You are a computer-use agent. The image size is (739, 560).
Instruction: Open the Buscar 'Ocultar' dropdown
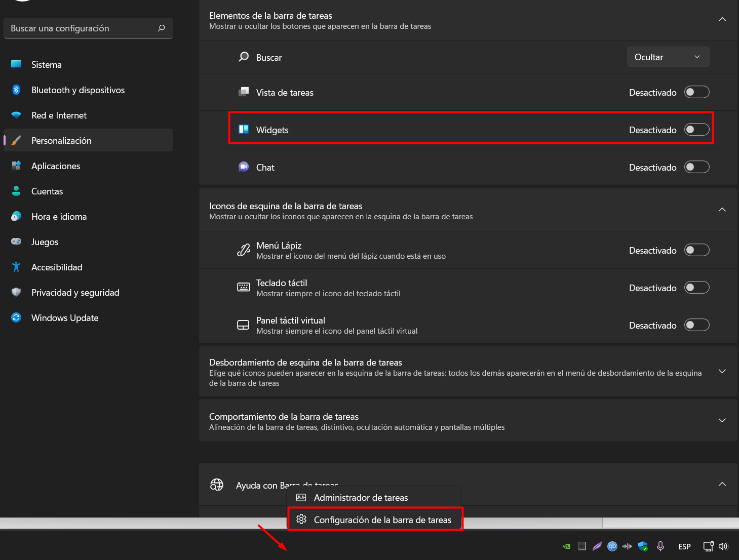[x=668, y=57]
